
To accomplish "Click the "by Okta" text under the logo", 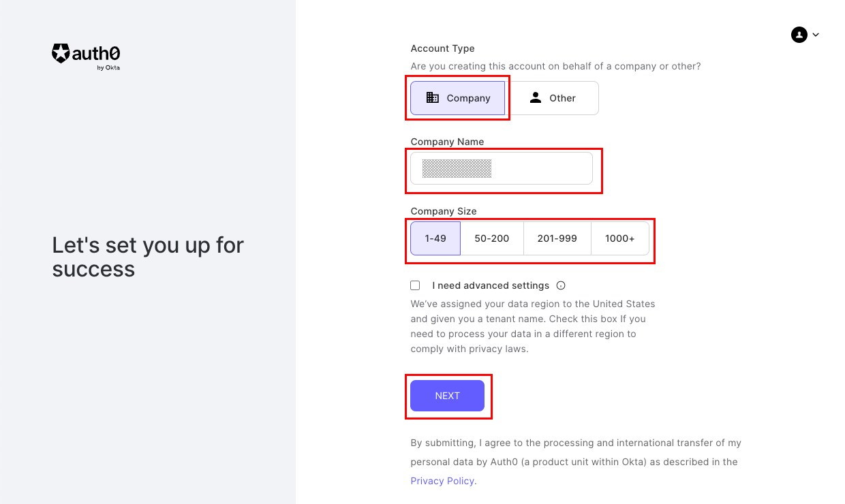I will point(108,67).
